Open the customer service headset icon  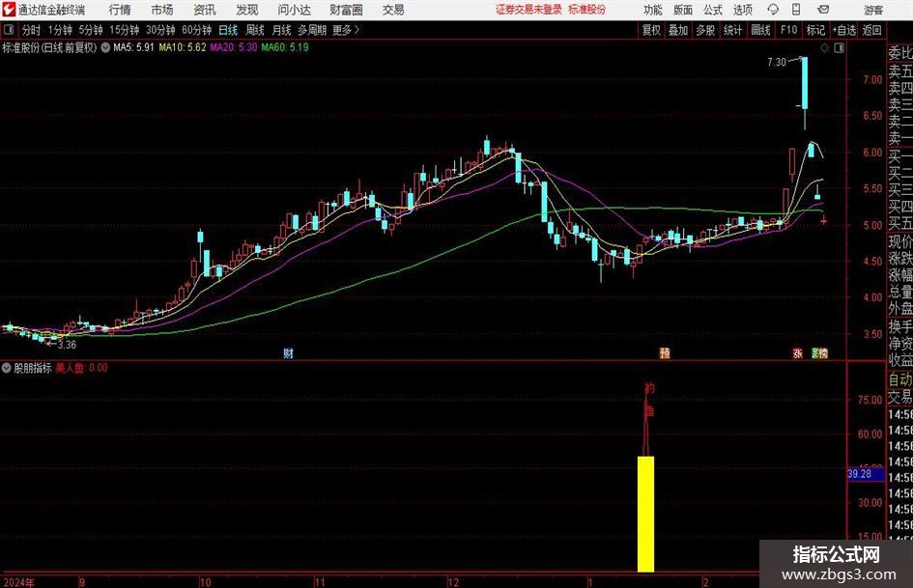(773, 10)
